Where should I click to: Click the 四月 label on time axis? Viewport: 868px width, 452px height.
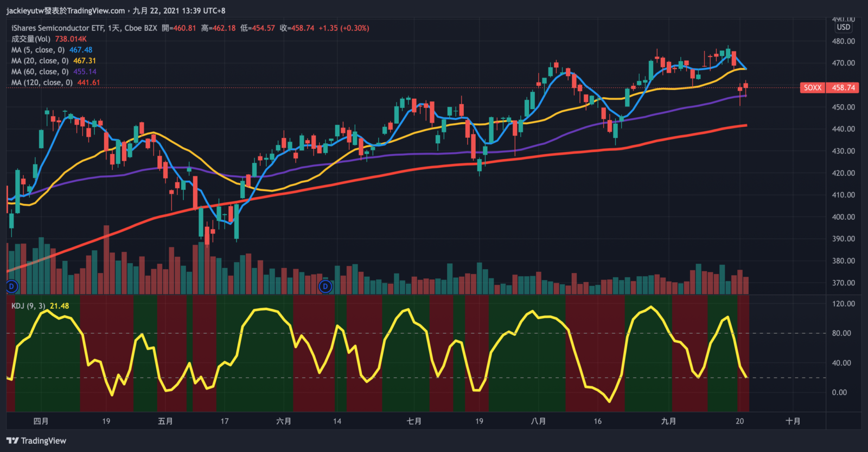coord(41,421)
